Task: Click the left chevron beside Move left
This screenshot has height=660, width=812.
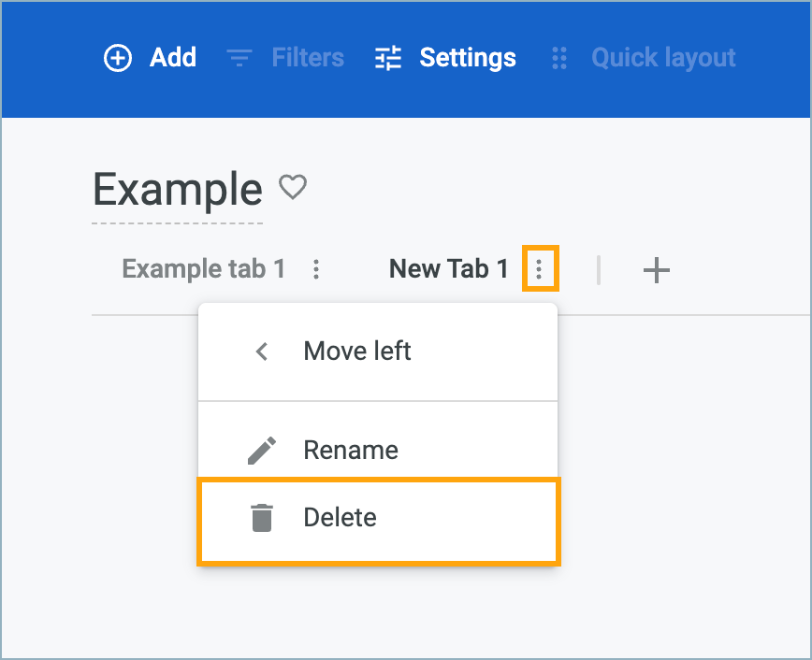Action: click(x=262, y=352)
